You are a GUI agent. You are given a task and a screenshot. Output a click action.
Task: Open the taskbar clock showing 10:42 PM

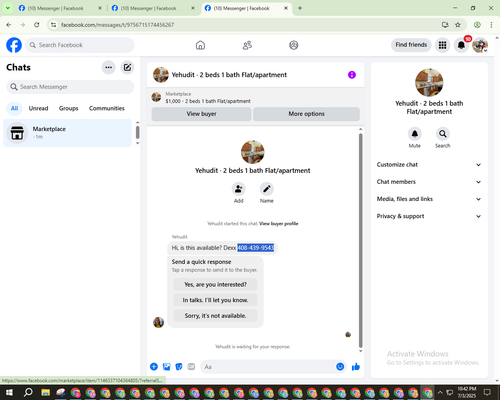tap(466, 392)
